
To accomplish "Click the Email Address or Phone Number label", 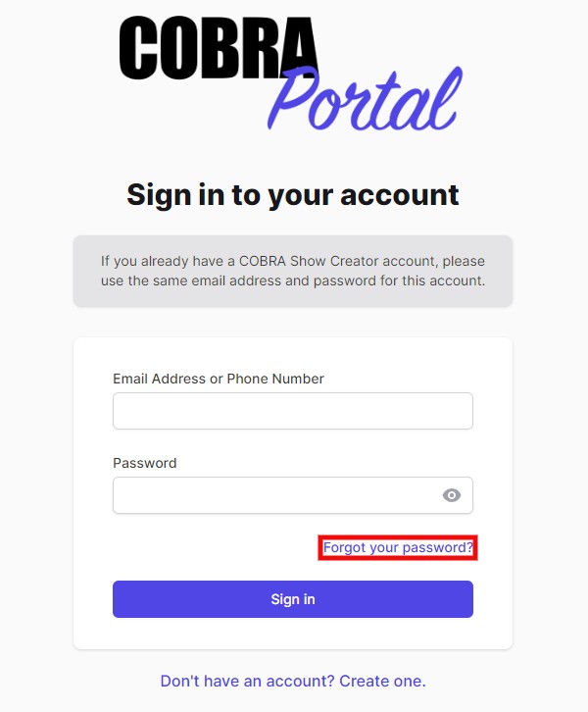I will coord(219,379).
